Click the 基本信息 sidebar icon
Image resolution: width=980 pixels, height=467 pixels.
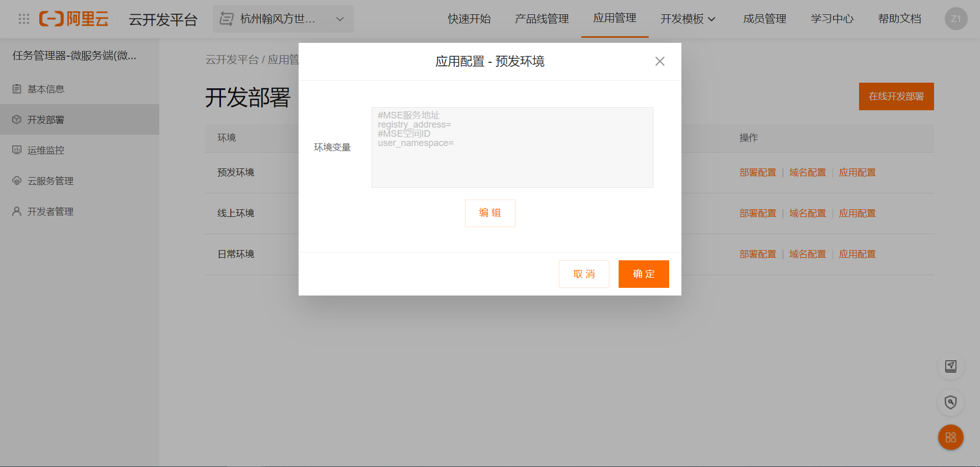(x=17, y=89)
